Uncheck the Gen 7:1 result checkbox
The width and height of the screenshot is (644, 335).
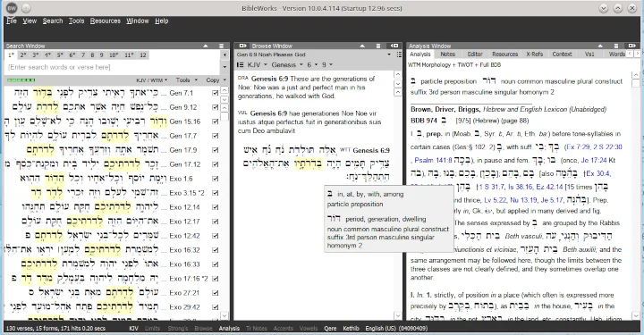215,93
